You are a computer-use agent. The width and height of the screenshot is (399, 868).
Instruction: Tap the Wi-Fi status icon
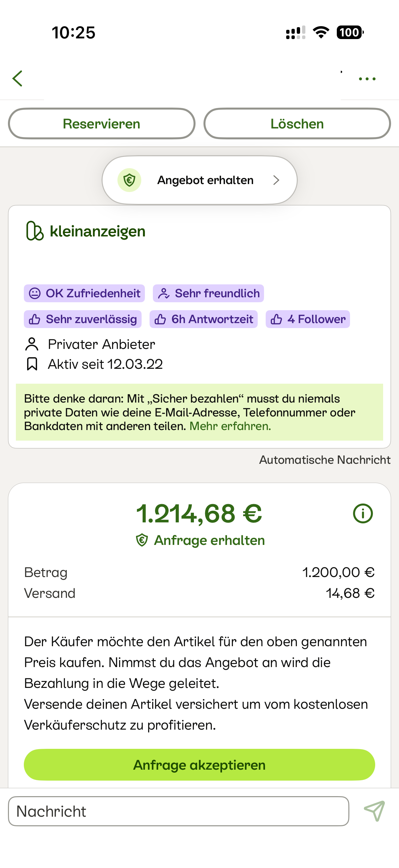pos(321,32)
